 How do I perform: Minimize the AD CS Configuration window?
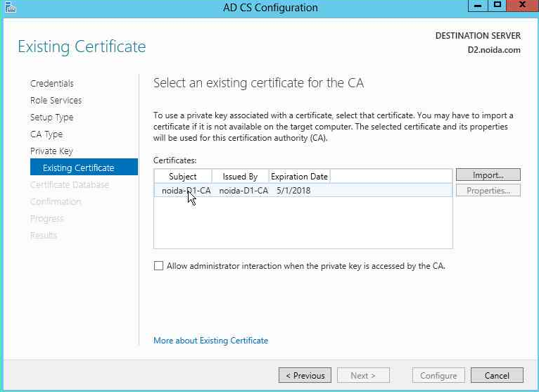coord(478,6)
